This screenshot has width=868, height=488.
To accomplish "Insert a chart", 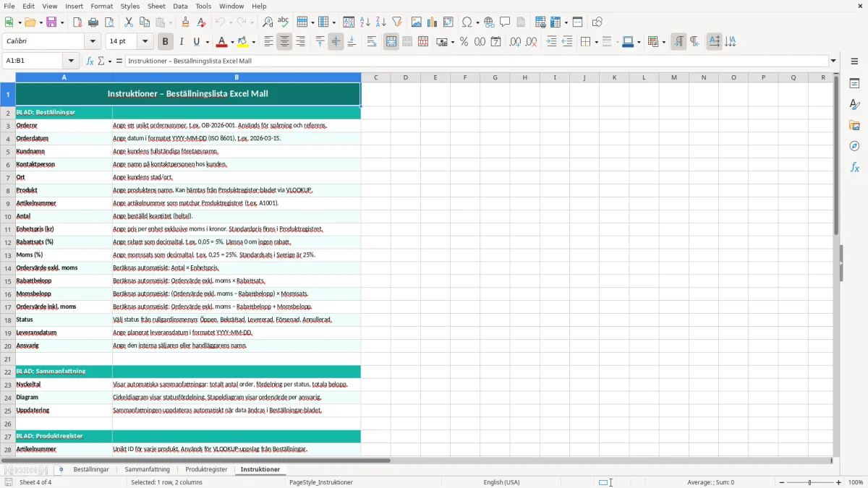I will pos(432,22).
